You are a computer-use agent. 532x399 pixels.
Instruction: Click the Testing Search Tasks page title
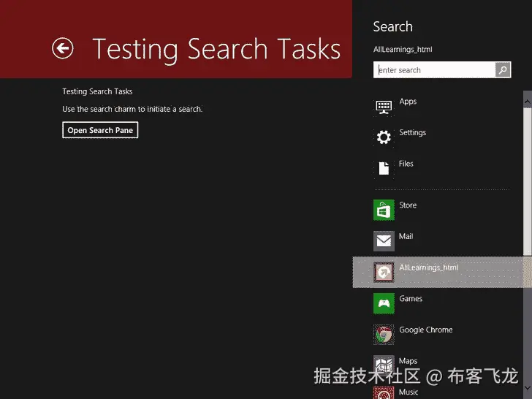click(216, 50)
